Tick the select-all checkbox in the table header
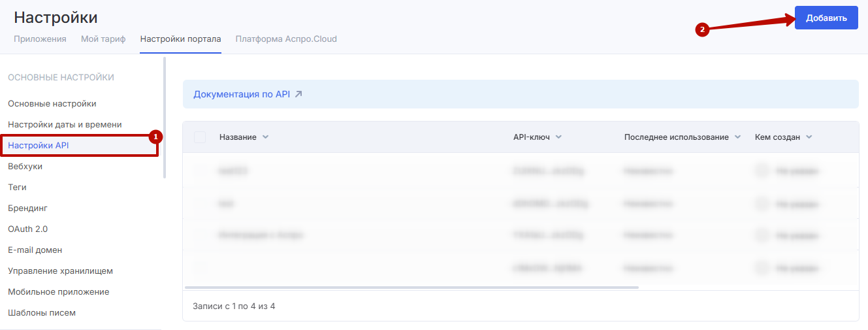Viewport: 868px width, 330px height. pyautogui.click(x=200, y=137)
